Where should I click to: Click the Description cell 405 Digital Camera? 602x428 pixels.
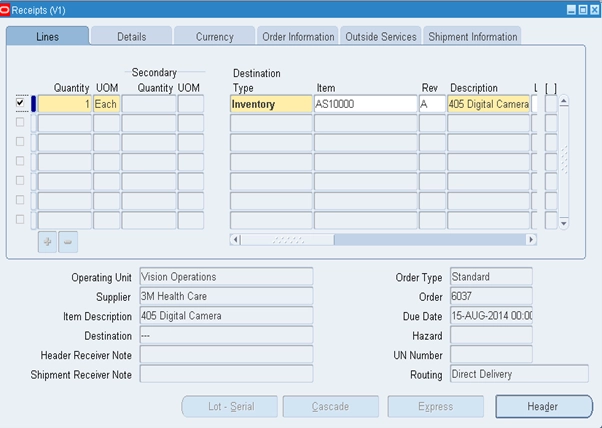tap(488, 104)
